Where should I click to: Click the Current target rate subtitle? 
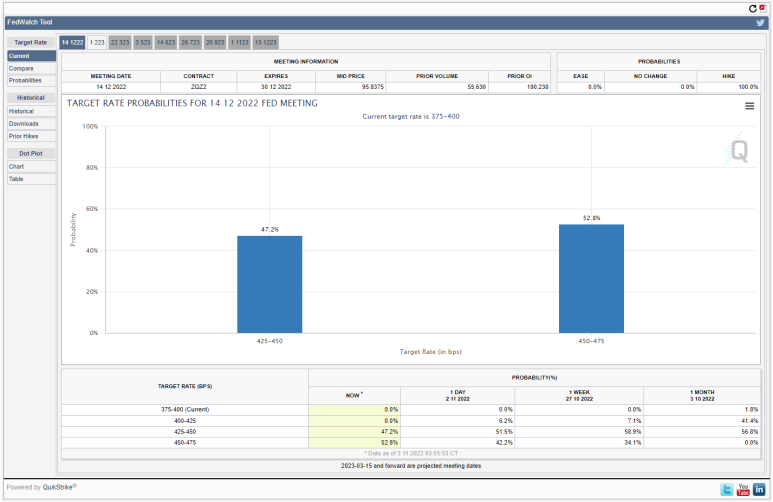(x=411, y=117)
